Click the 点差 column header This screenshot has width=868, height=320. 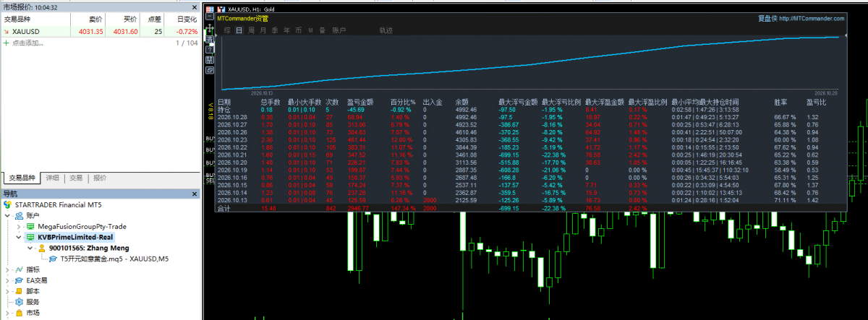click(x=153, y=20)
